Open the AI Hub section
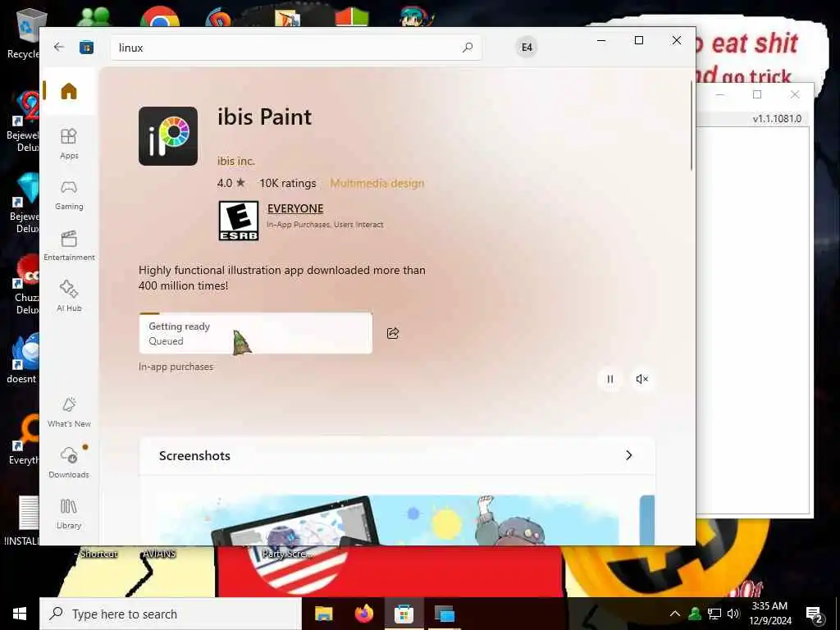The height and width of the screenshot is (630, 840). (x=69, y=296)
